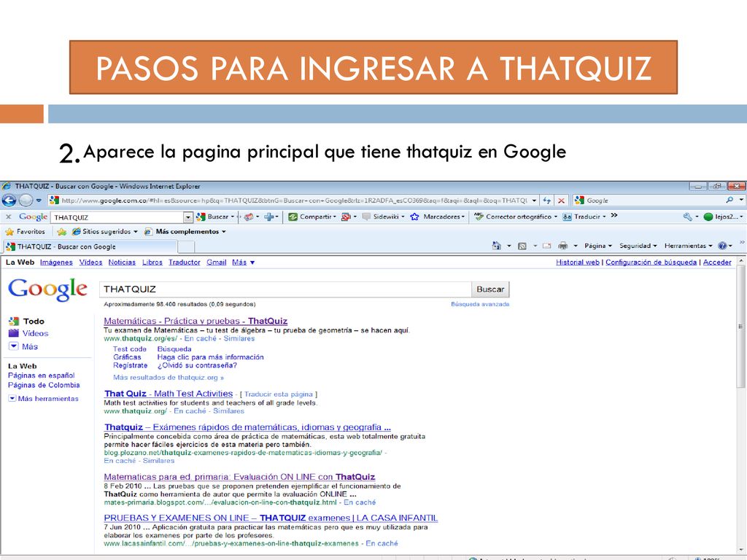Open the Herramientas menu

coord(689,246)
